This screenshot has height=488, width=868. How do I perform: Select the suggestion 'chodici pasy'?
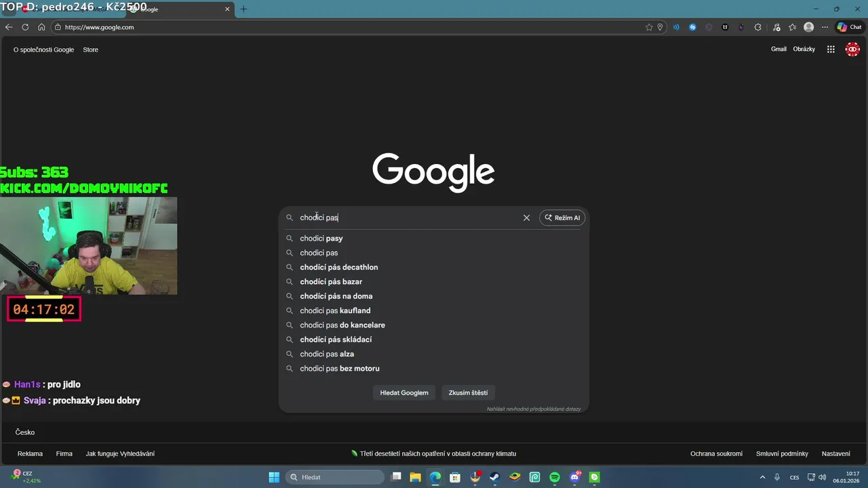coord(434,239)
